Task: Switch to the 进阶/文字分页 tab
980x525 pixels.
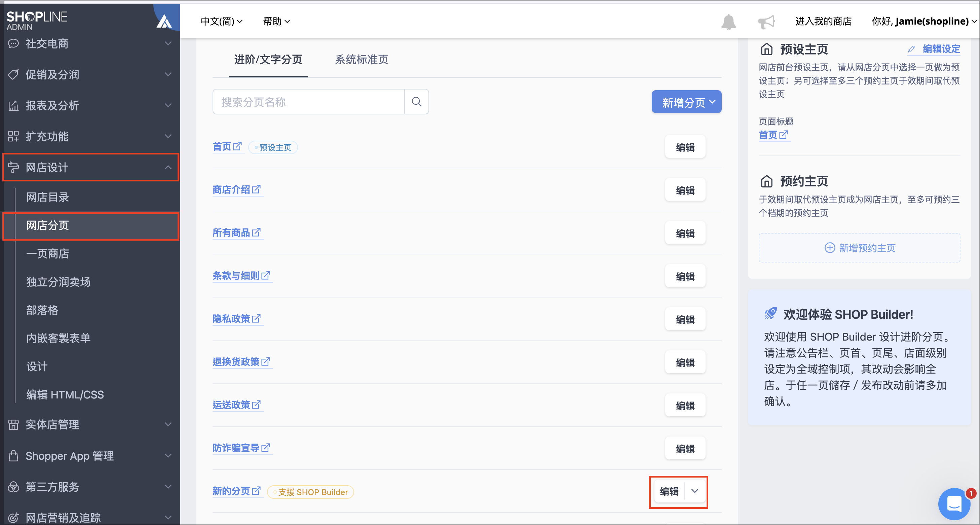Action: (268, 59)
